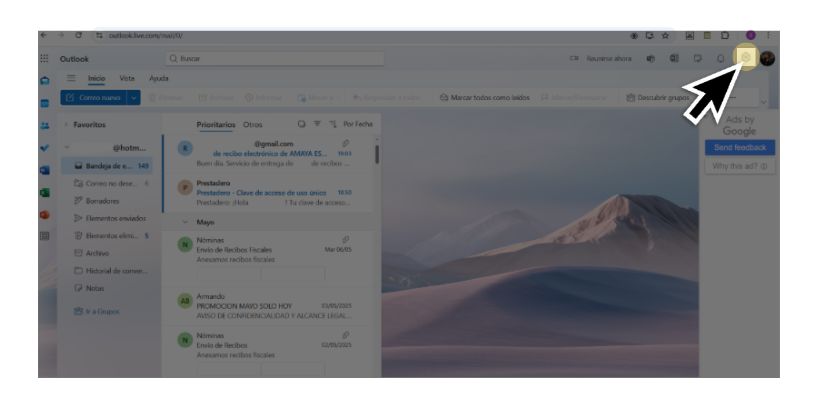Click Marcar todos como leídos
Image resolution: width=818 pixels, height=396 pixels.
point(485,98)
